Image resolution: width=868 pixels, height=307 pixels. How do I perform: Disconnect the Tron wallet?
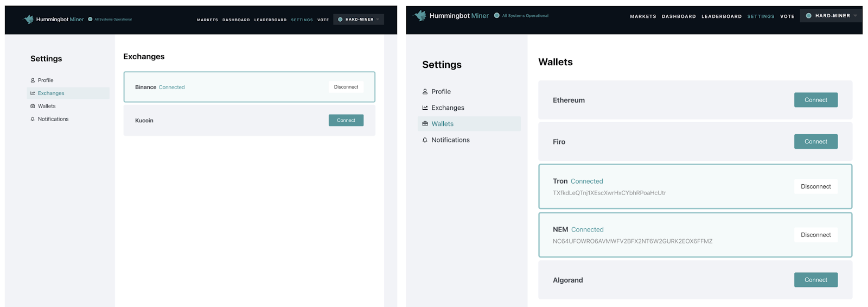pos(815,186)
